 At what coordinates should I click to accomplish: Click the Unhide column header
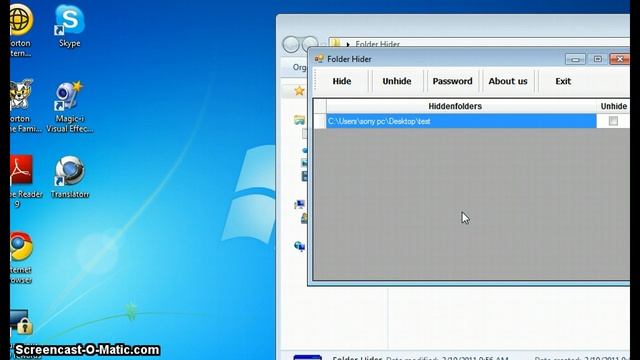[x=613, y=106]
